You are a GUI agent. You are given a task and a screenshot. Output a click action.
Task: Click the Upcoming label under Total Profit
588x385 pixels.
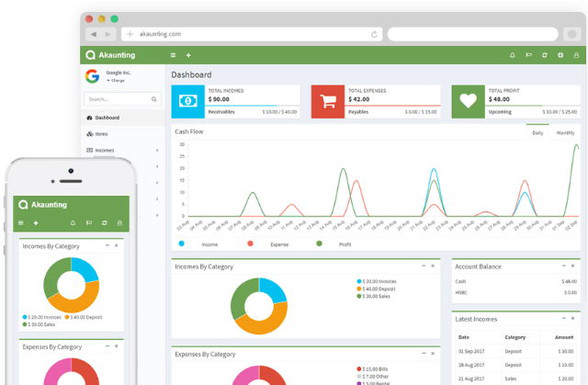(500, 112)
